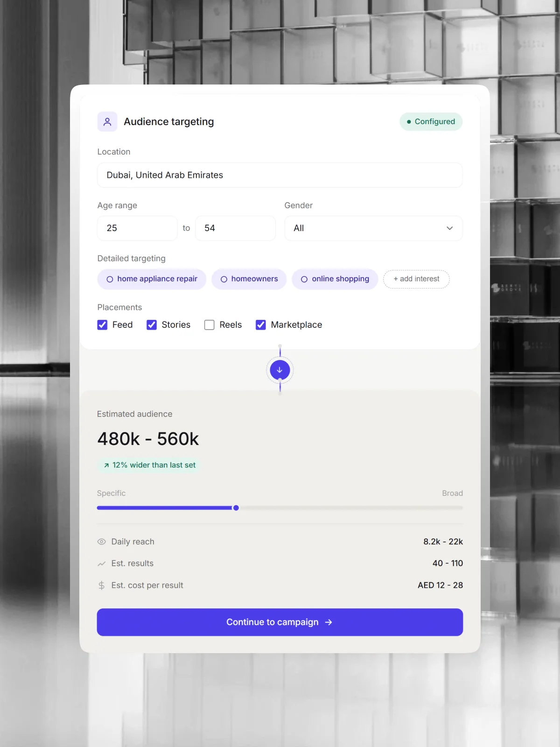The width and height of the screenshot is (560, 747).
Task: Click the Specific to Broad slider handle
Action: (x=236, y=508)
